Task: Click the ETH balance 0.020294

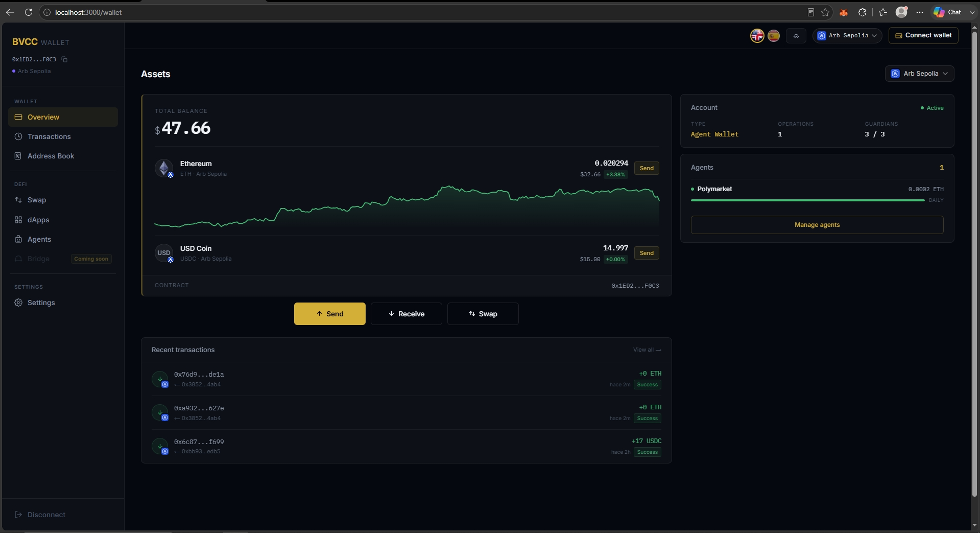Action: (x=611, y=164)
